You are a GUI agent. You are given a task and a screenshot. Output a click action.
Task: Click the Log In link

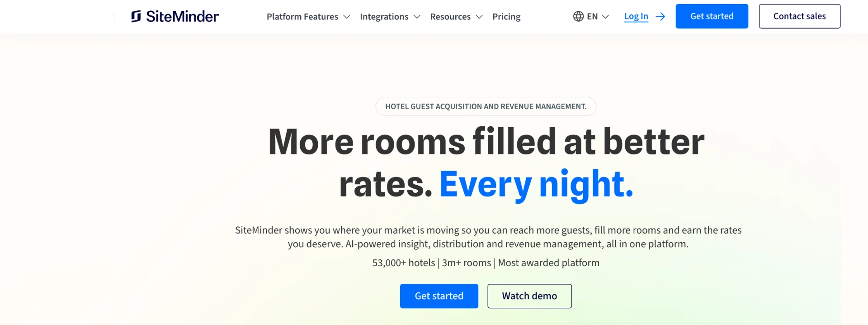636,16
